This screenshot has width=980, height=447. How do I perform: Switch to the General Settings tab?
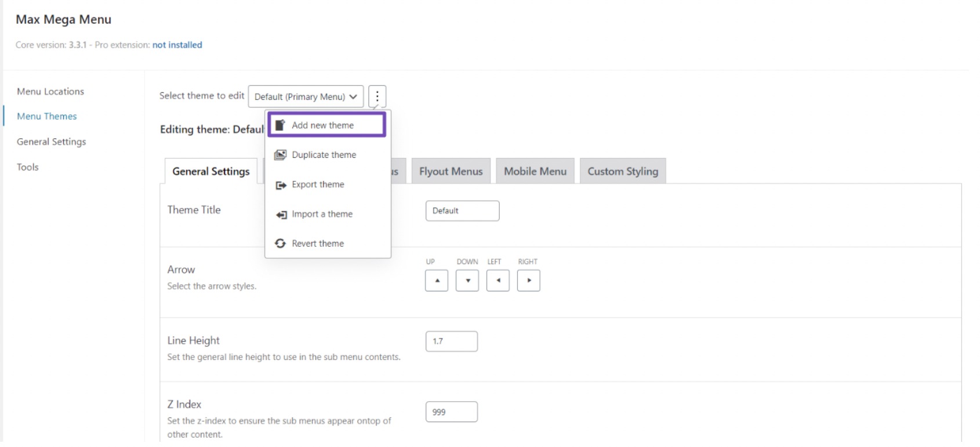click(211, 171)
